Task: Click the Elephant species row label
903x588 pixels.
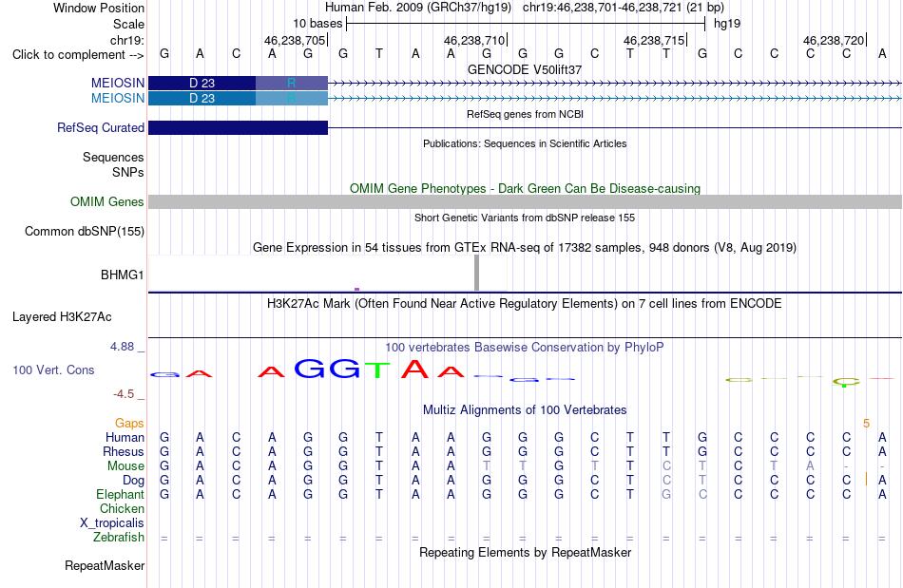Action: pyautogui.click(x=120, y=494)
